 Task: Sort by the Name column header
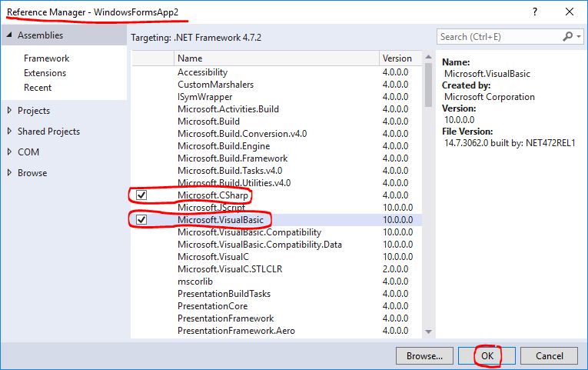(275, 58)
